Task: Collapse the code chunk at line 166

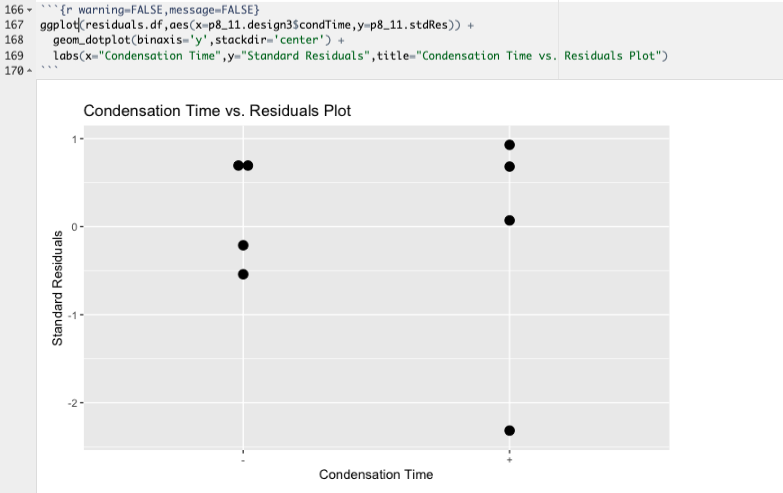Action: [x=27, y=9]
